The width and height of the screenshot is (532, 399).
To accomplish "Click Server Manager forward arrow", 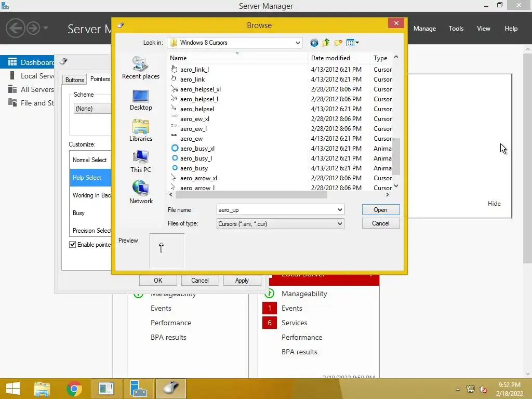I will [33, 28].
